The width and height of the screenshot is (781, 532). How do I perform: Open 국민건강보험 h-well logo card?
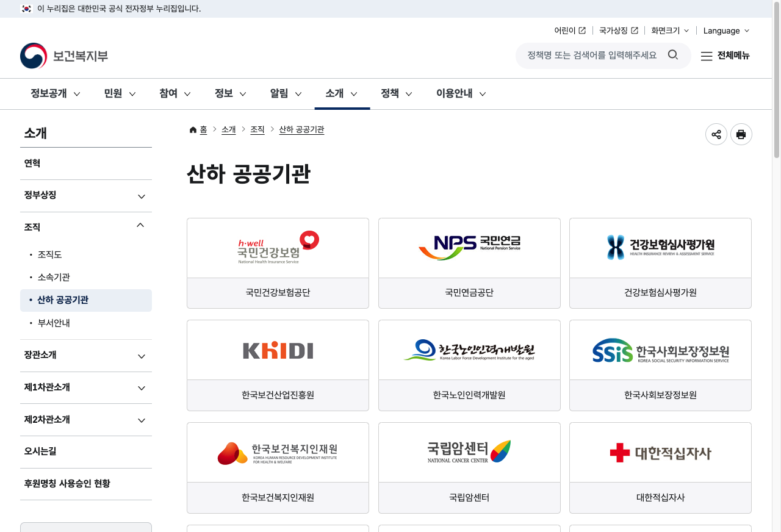[x=278, y=248]
